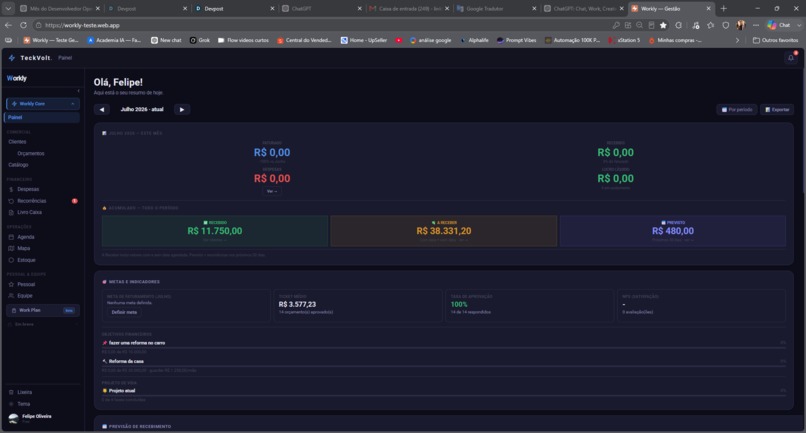Click the Ticket Médio R$ 3.577,23 value

tap(297, 304)
